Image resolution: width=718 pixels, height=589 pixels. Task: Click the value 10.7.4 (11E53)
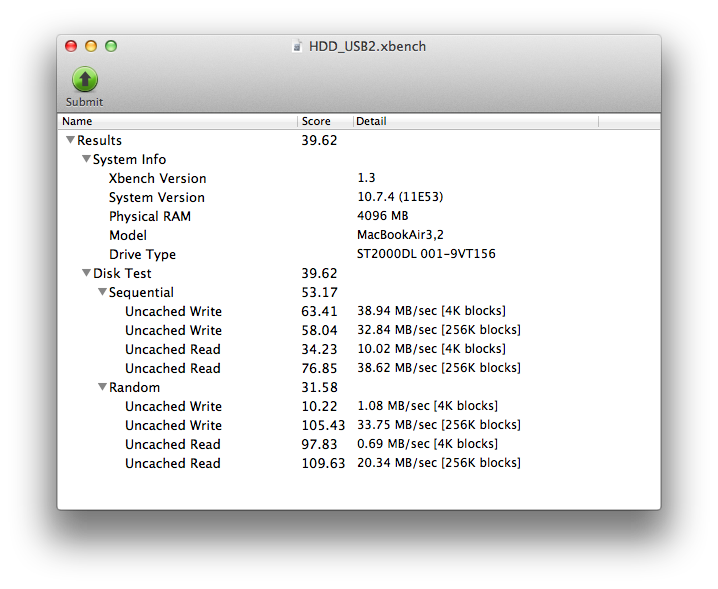coord(400,197)
